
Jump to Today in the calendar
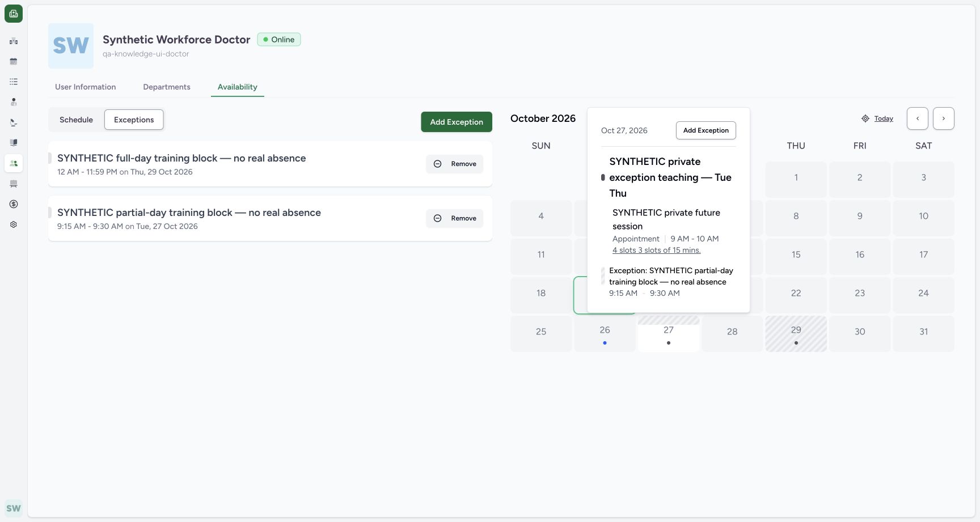pyautogui.click(x=884, y=118)
